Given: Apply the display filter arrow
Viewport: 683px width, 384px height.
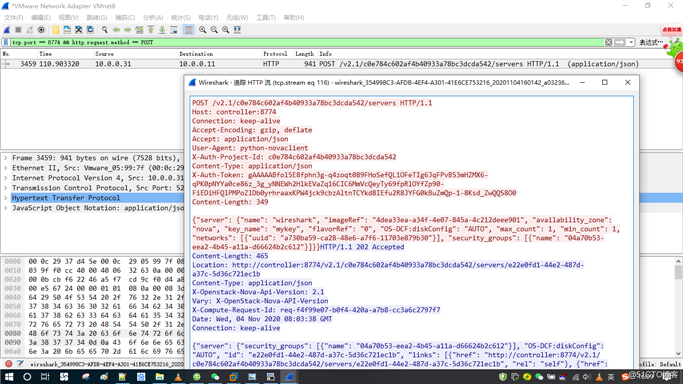Looking at the screenshot, I should coord(619,42).
